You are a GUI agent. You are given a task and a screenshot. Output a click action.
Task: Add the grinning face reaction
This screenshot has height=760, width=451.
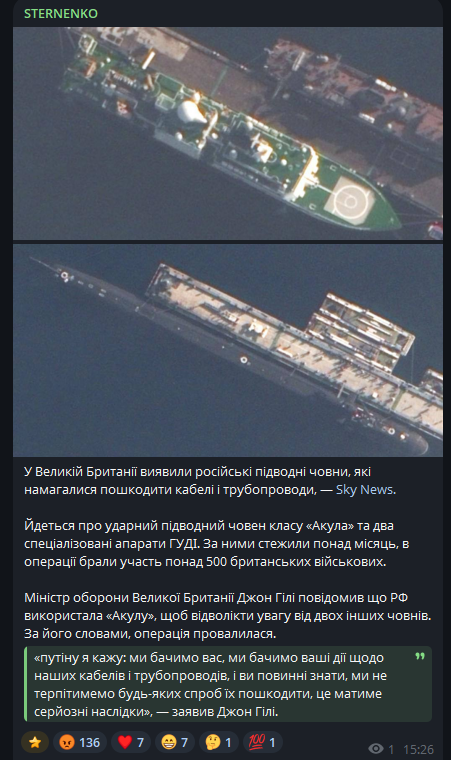[x=175, y=742]
